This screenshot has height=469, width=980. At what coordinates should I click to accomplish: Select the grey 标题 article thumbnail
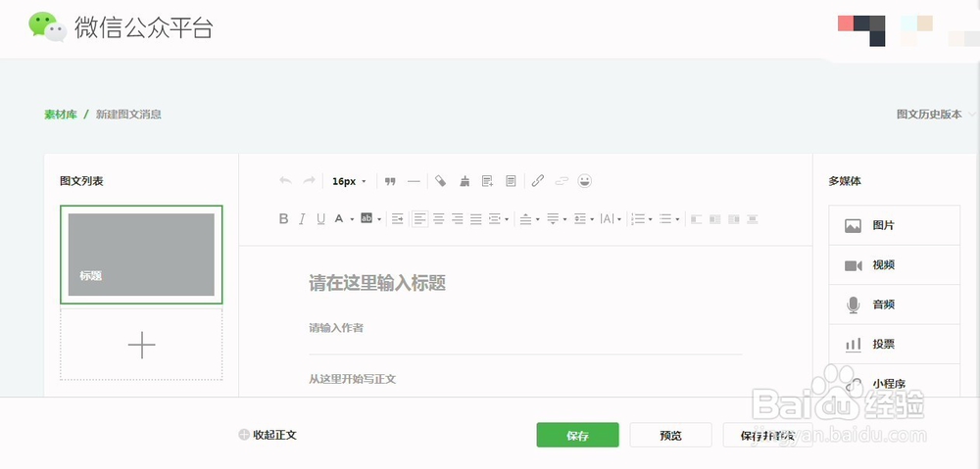tap(141, 255)
